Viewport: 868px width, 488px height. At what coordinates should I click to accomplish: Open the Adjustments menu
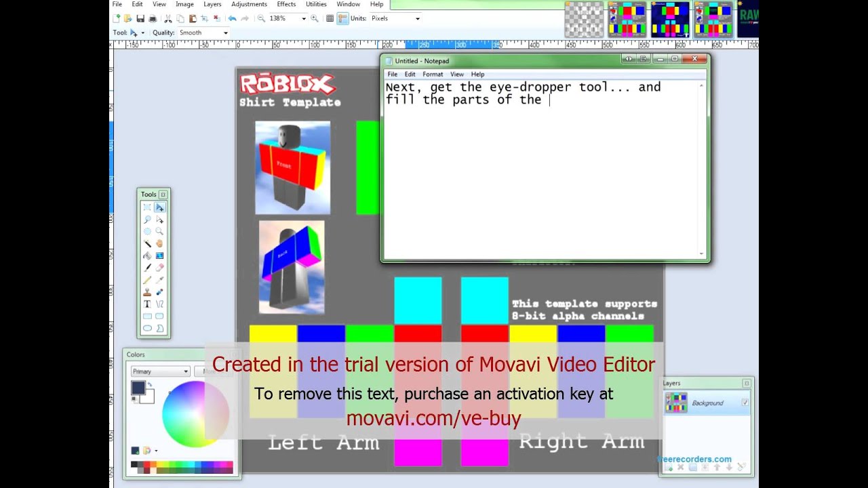coord(249,4)
